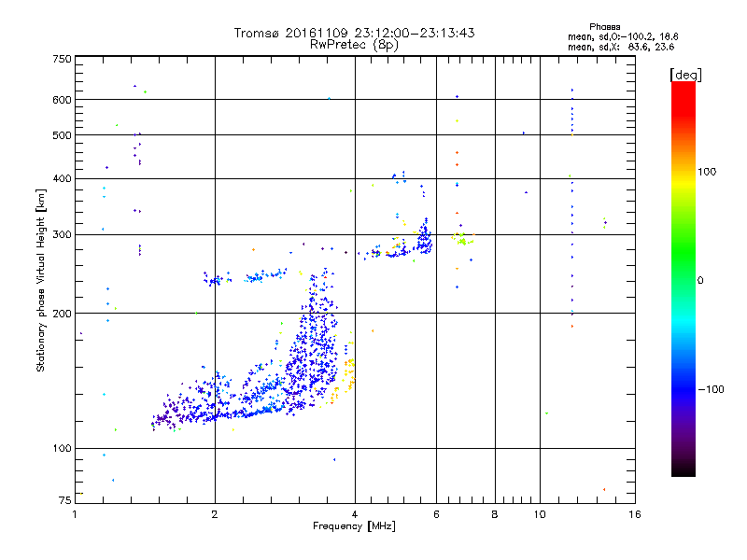The width and height of the screenshot is (747, 560).
Task: Click the y-axis tick label '200'
Action: click(x=62, y=314)
